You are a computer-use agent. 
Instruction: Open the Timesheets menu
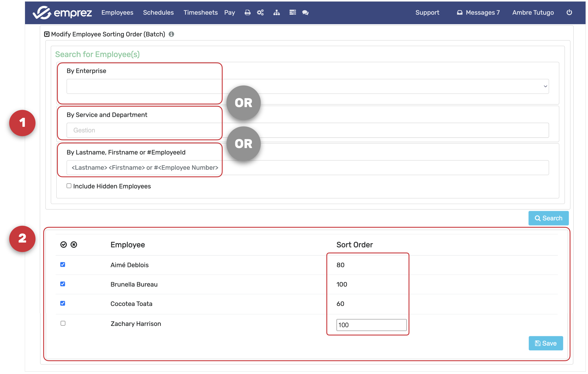(x=201, y=12)
